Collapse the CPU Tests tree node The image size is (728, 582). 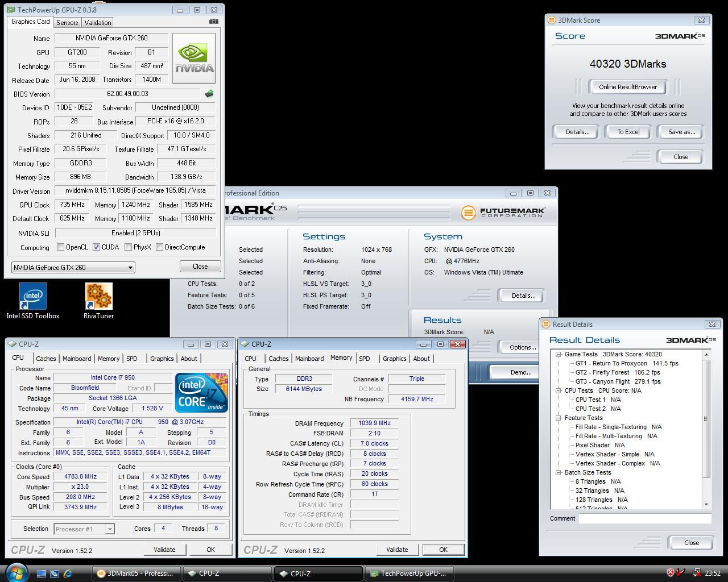[559, 390]
